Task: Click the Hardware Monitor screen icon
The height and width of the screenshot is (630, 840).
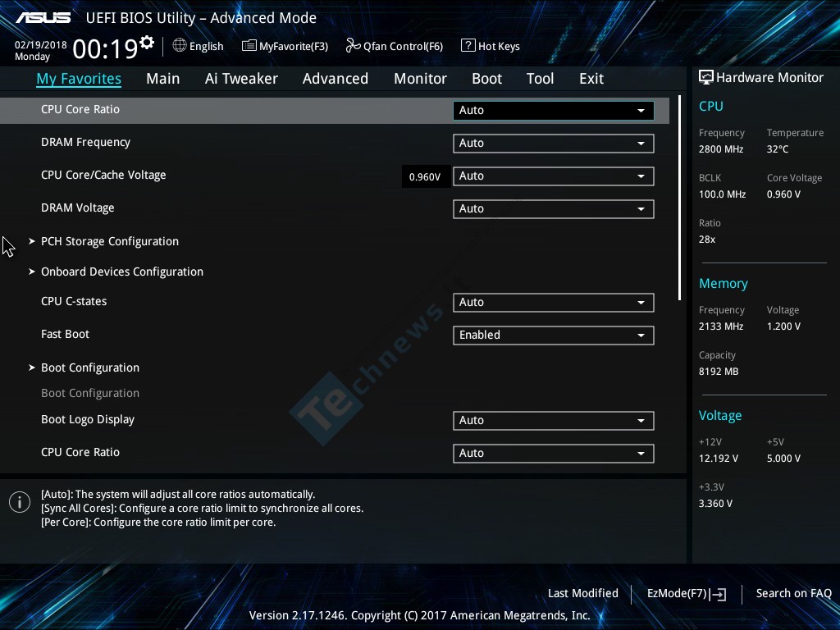Action: click(706, 77)
